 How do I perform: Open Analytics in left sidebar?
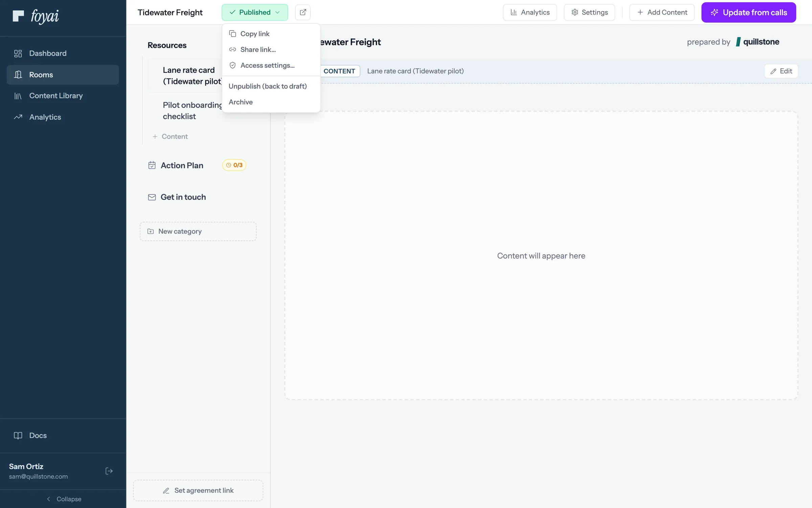coord(63,117)
